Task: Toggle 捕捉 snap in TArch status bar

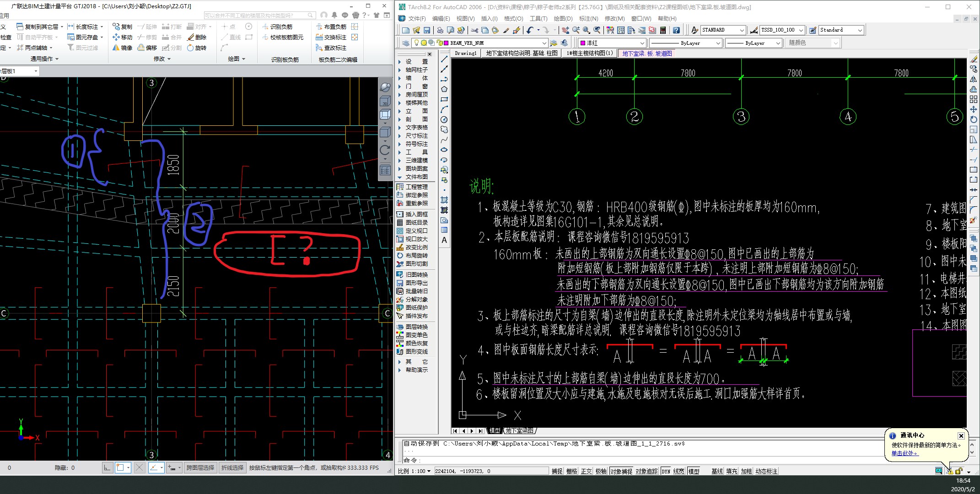Action: [557, 471]
